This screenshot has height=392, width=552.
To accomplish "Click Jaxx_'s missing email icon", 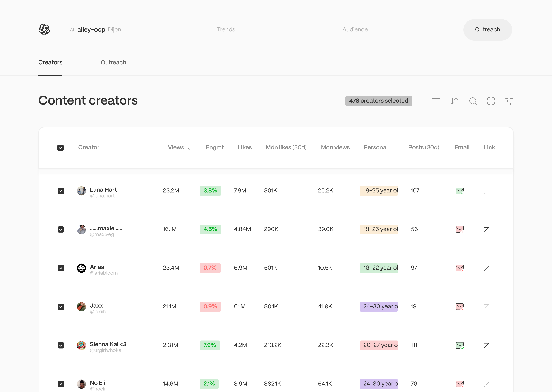I will coord(459,307).
